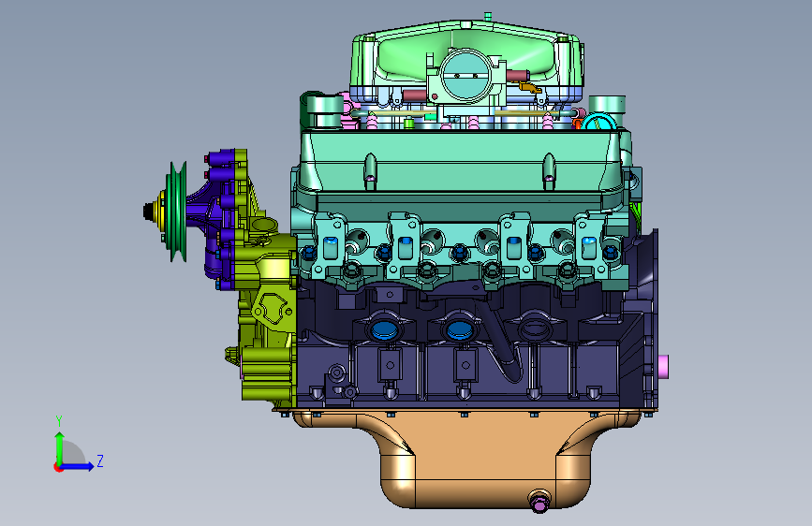Screen dimensions: 812x526
Task: Select the round throttle body valve plate
Action: [465, 76]
